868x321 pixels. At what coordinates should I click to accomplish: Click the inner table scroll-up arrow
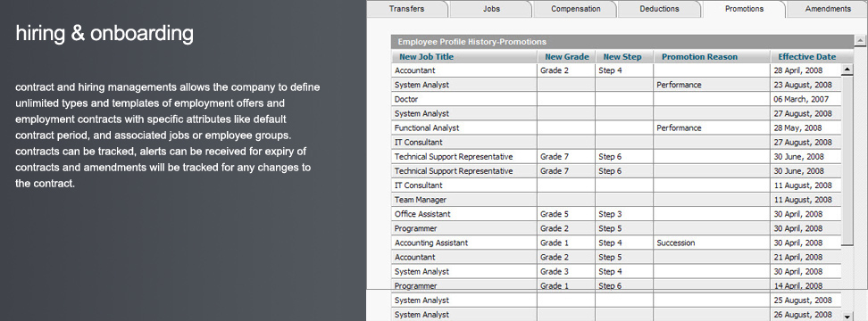[847, 70]
